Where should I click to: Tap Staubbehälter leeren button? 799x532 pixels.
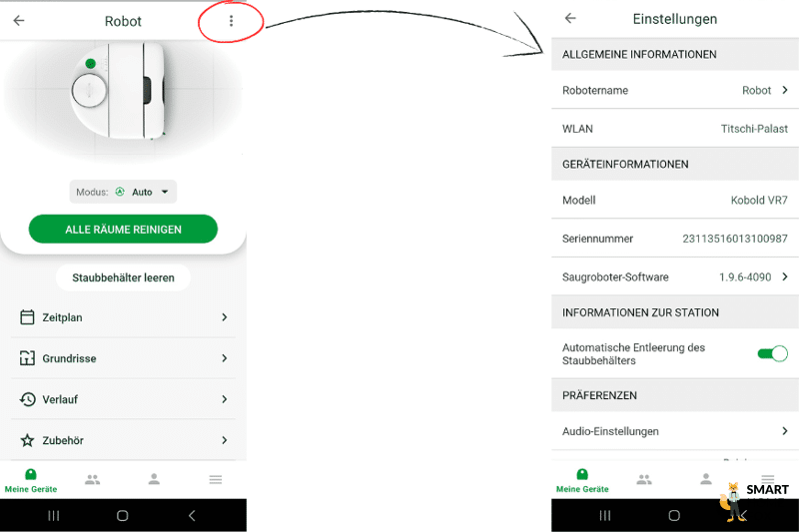pyautogui.click(x=123, y=277)
